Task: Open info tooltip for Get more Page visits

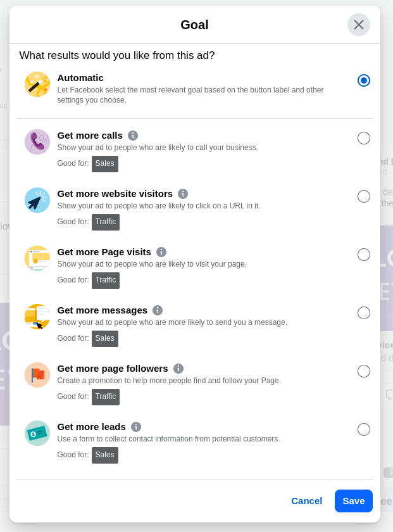Action: click(161, 252)
